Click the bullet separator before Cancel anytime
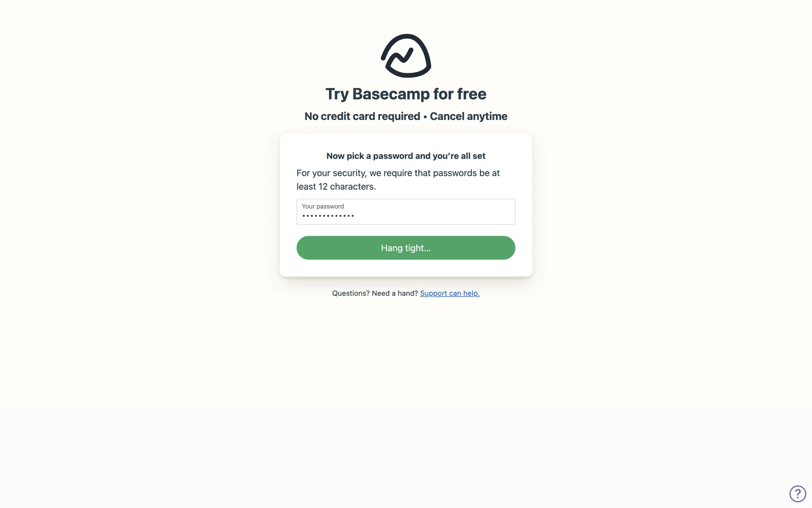The image size is (812, 508). click(425, 117)
